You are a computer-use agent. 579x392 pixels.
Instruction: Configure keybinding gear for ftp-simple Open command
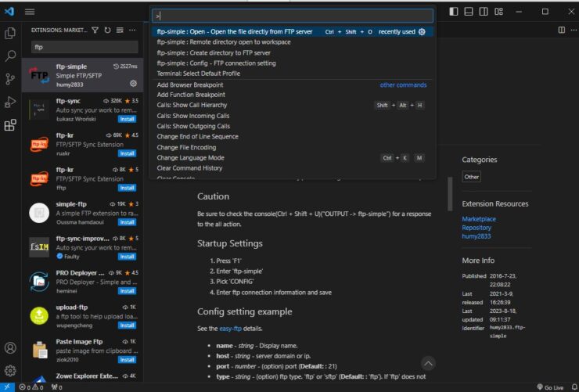pos(422,32)
